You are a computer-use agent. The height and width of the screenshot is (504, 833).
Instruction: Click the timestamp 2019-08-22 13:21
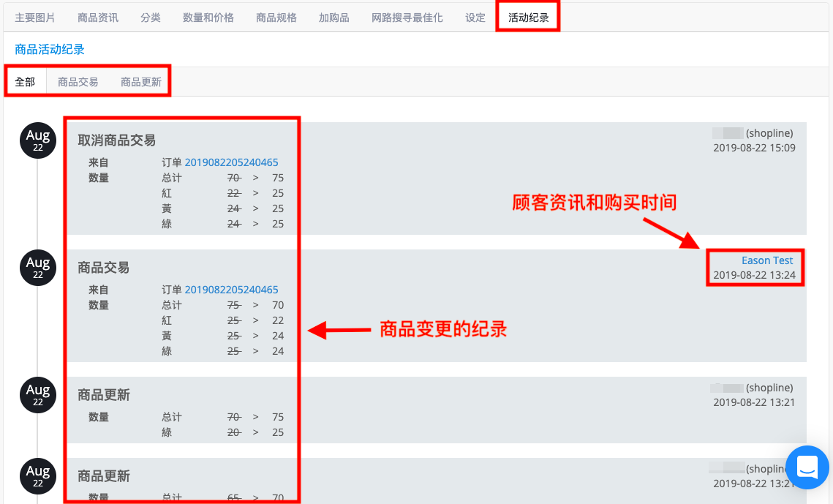tap(754, 402)
